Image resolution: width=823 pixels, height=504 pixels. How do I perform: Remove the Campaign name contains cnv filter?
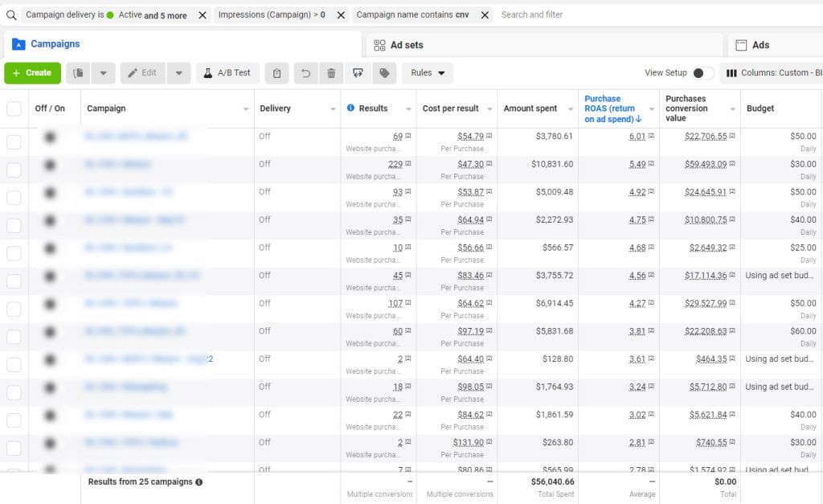(485, 14)
